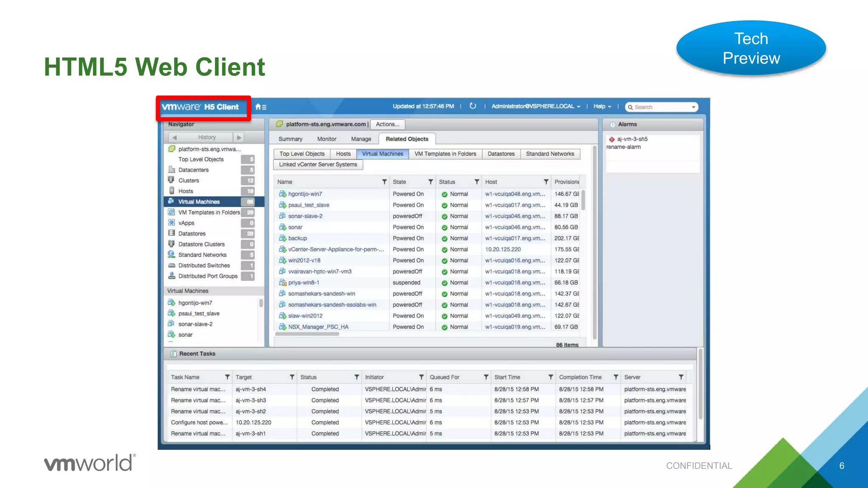Open the Help dropdown menu

click(x=602, y=106)
